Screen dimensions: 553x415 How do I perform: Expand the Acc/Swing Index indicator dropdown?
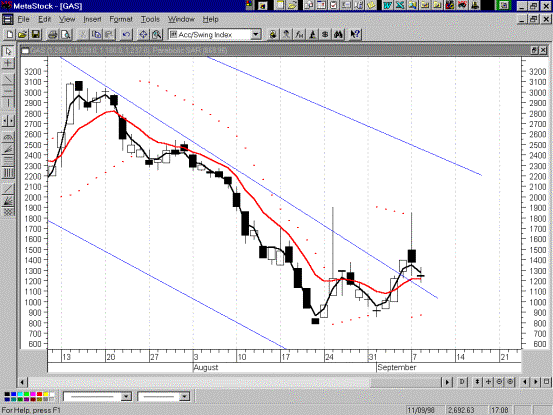click(x=256, y=35)
